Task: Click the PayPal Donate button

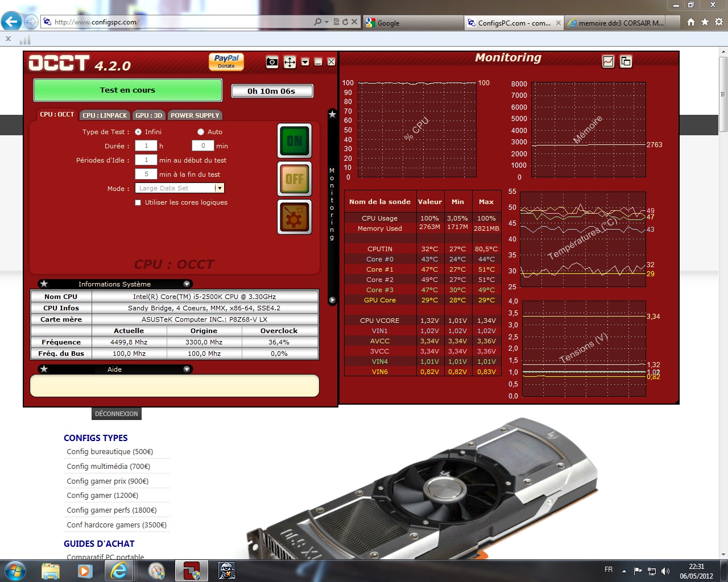Action: coord(226,61)
